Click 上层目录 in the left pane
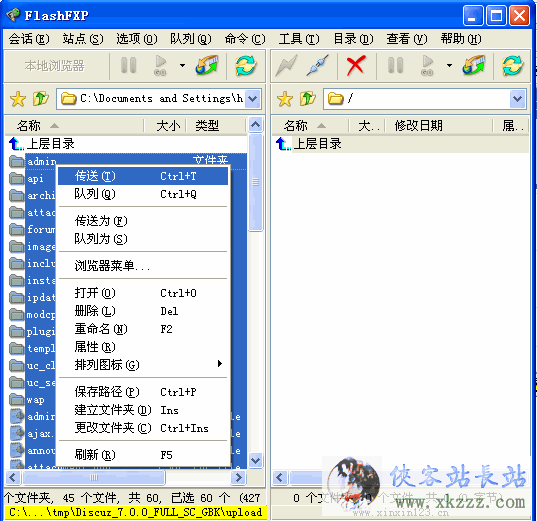Screen dimensions: 537x521 coord(50,144)
